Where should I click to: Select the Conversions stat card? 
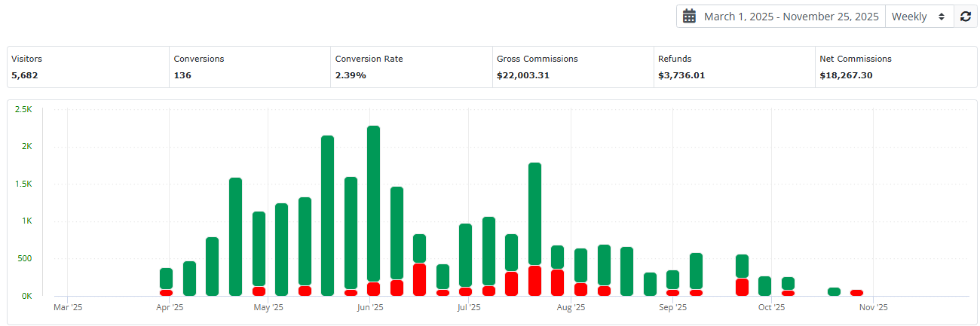pyautogui.click(x=250, y=67)
